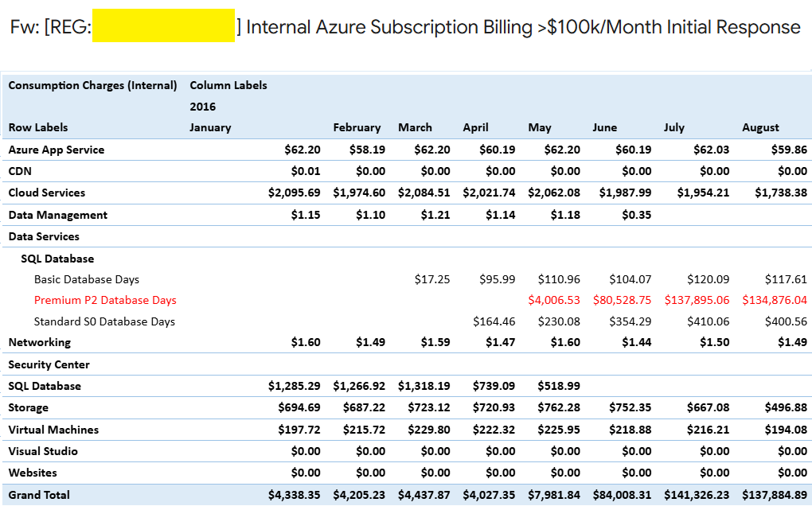Image resolution: width=812 pixels, height=510 pixels.
Task: Select Grand Total January value $4,338.35
Action: tap(294, 495)
